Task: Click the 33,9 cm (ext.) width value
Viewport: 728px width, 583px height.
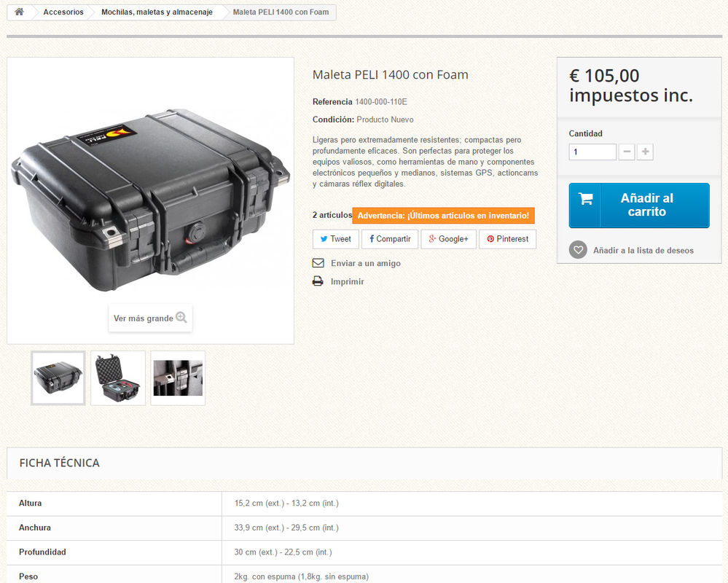Action: (286, 528)
